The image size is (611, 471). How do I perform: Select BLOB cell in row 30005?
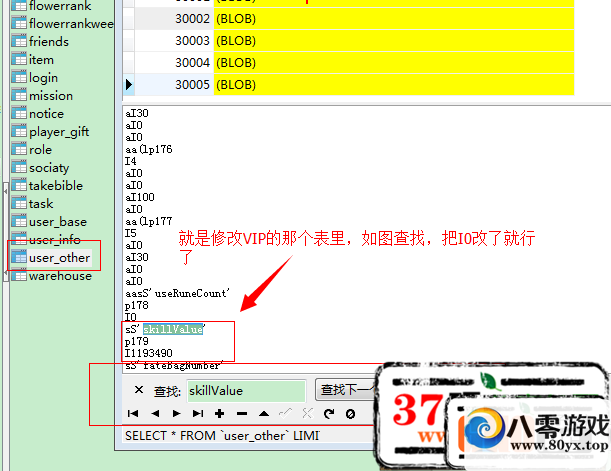(x=394, y=85)
